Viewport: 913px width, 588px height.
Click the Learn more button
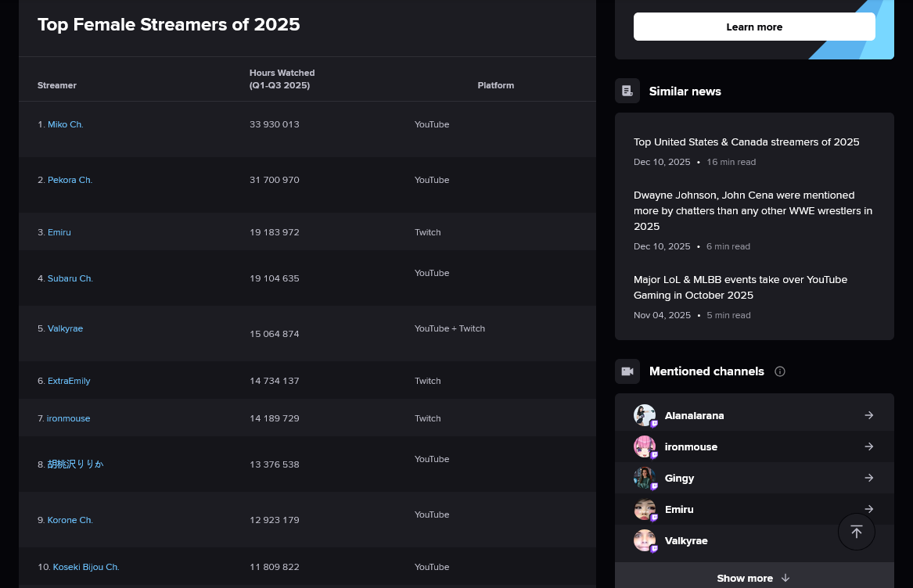coord(754,27)
